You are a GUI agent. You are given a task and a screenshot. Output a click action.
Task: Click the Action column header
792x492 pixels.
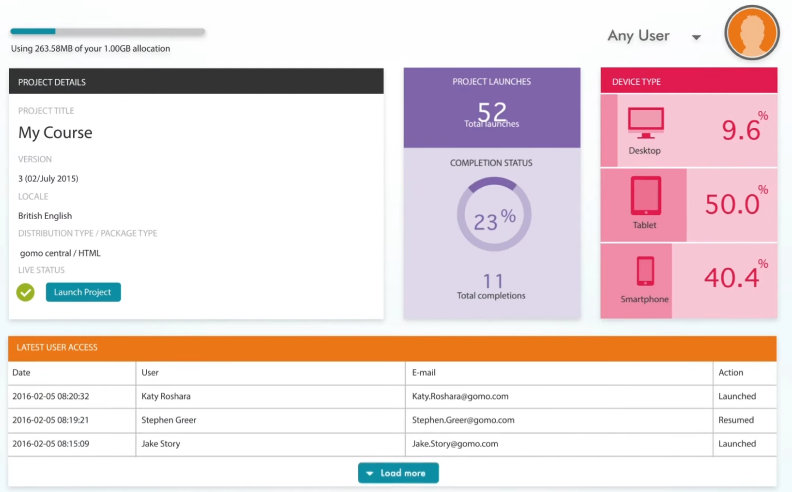click(x=731, y=373)
